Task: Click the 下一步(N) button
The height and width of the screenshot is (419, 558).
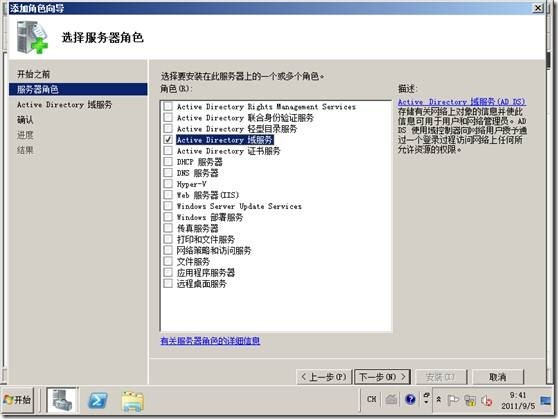Action: 383,377
